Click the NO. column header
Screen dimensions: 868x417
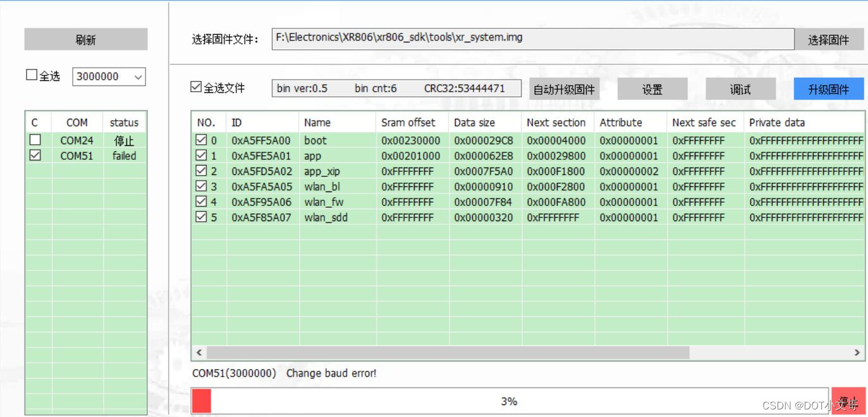click(209, 123)
